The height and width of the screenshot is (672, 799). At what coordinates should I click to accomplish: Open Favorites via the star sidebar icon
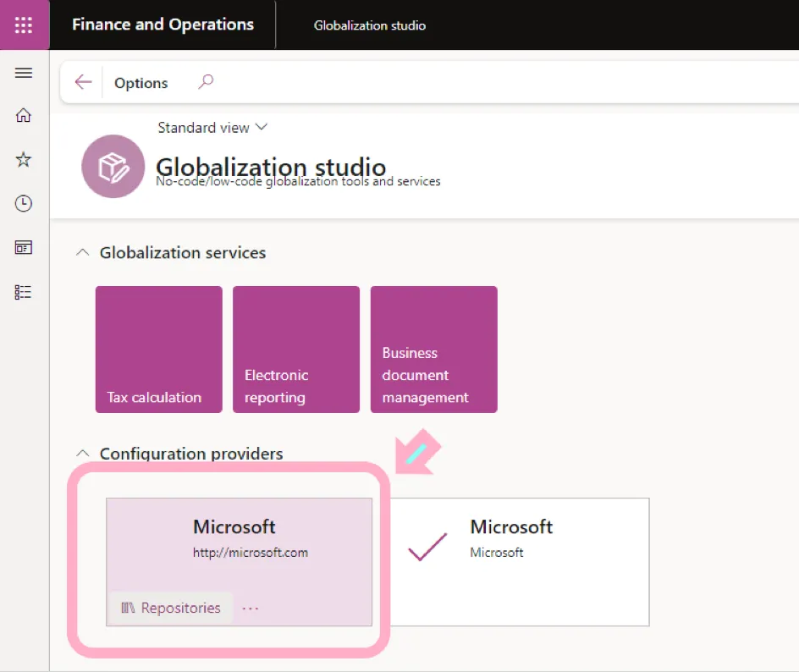click(24, 159)
